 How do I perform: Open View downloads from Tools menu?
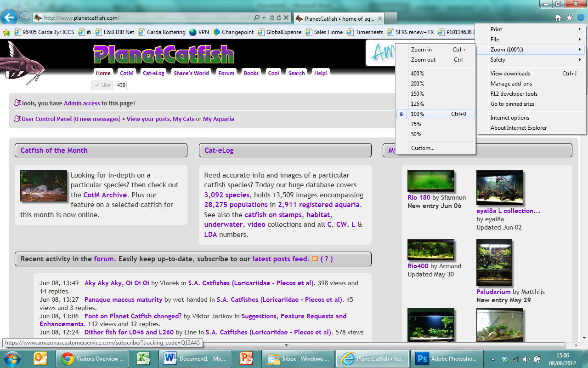pyautogui.click(x=531, y=74)
